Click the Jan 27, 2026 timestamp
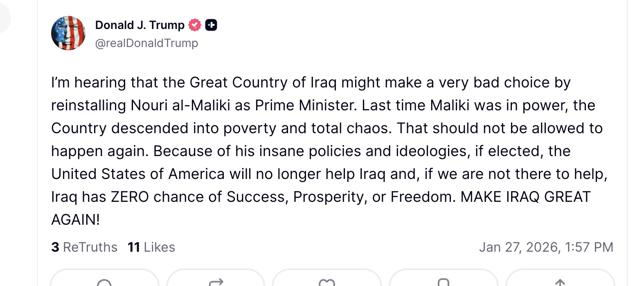 [x=546, y=247]
